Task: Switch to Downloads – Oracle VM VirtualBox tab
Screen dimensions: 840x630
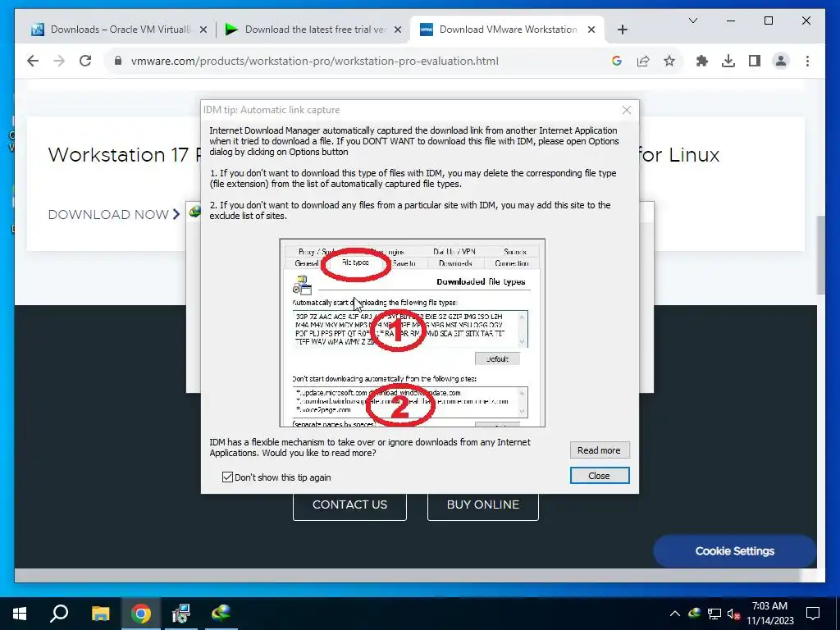Action: point(120,30)
